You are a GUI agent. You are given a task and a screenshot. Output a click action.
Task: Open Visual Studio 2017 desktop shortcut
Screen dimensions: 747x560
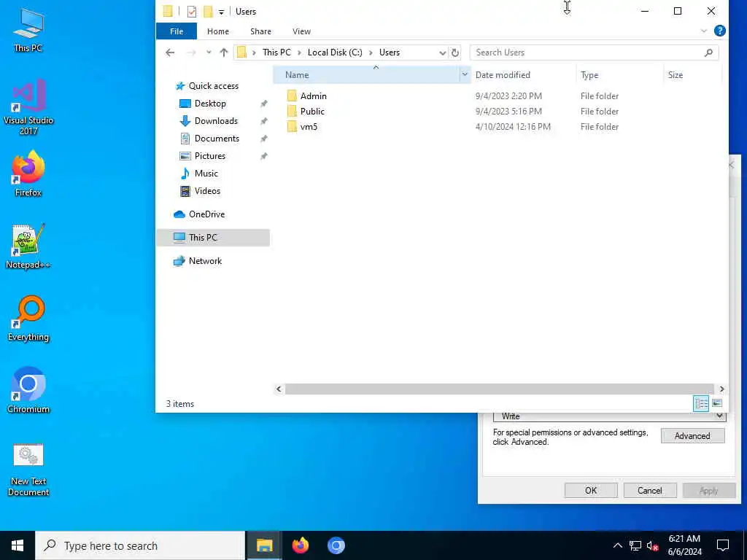pyautogui.click(x=28, y=107)
